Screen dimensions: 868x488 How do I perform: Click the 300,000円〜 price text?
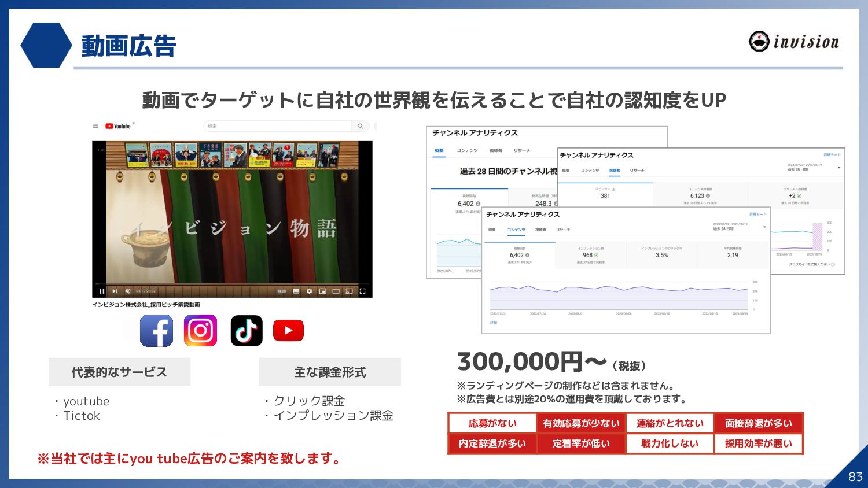tap(532, 362)
